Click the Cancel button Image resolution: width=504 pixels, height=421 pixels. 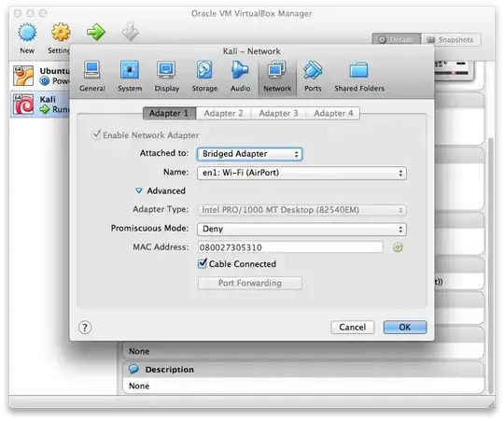pyautogui.click(x=352, y=327)
